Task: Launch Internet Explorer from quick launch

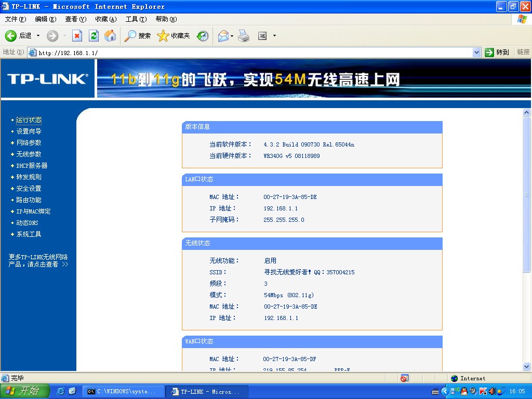Action: 60,391
